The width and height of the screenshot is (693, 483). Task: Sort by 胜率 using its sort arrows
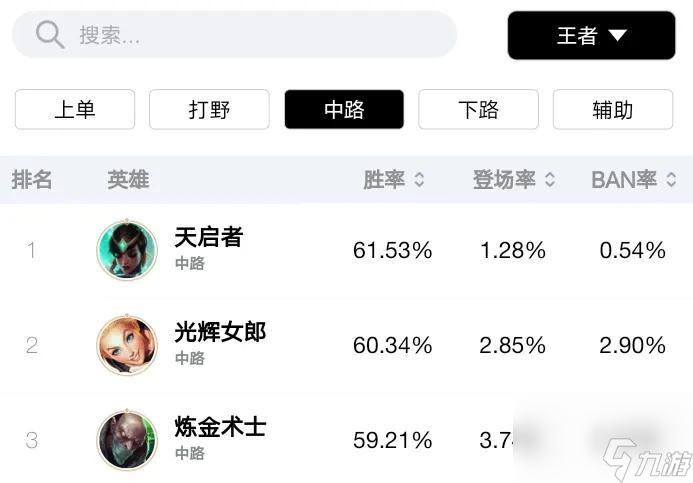(x=419, y=180)
